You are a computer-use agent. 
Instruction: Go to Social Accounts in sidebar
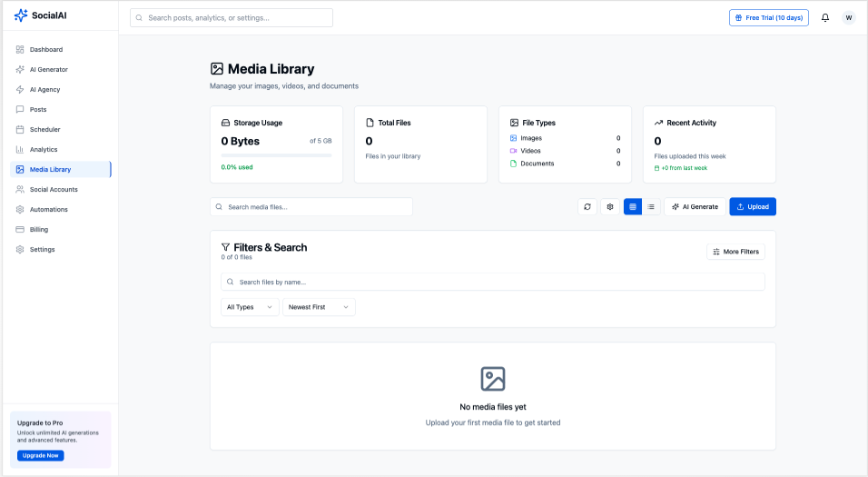point(54,189)
